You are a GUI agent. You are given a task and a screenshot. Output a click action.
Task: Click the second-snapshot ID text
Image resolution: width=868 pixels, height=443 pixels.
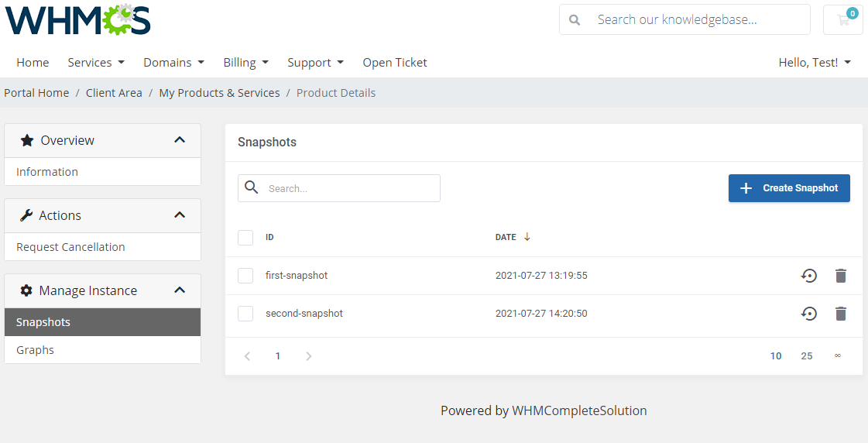coord(304,314)
